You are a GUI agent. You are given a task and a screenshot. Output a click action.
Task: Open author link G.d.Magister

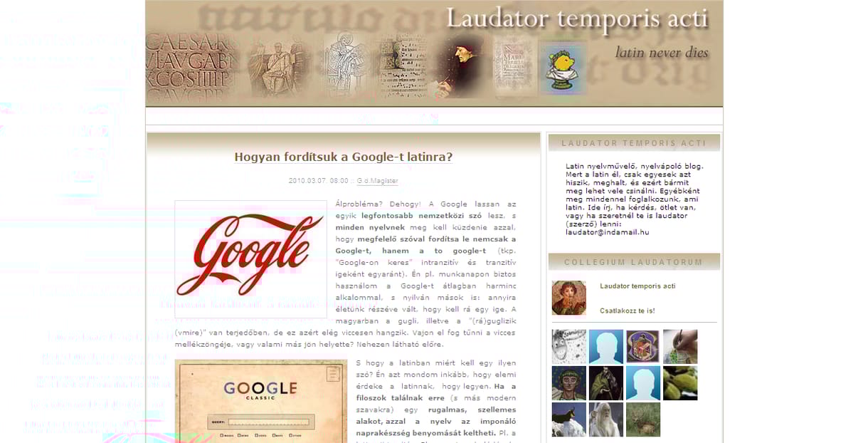[378, 181]
